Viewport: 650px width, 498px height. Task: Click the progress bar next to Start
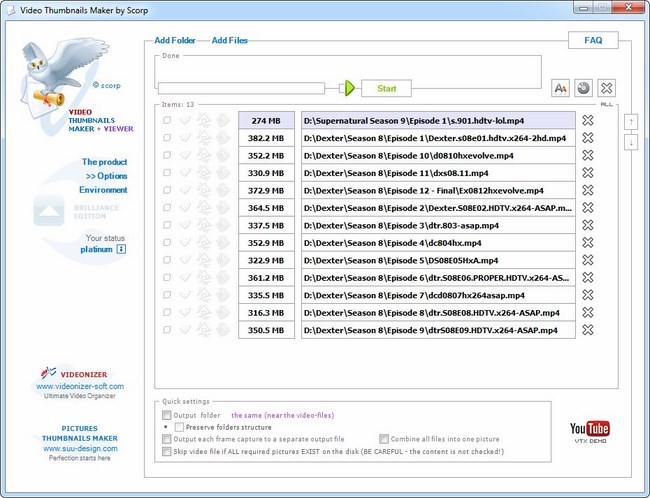[x=241, y=88]
